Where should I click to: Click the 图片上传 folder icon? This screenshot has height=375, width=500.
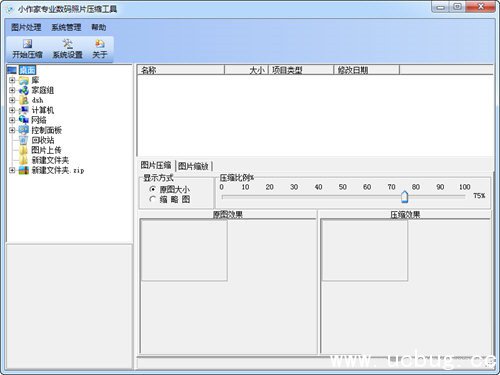pyautogui.click(x=24, y=150)
